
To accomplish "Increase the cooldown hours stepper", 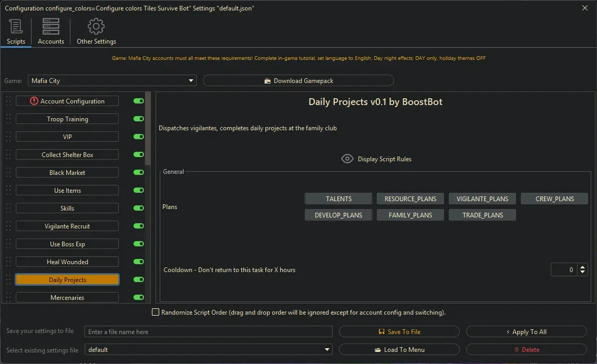I will [582, 267].
